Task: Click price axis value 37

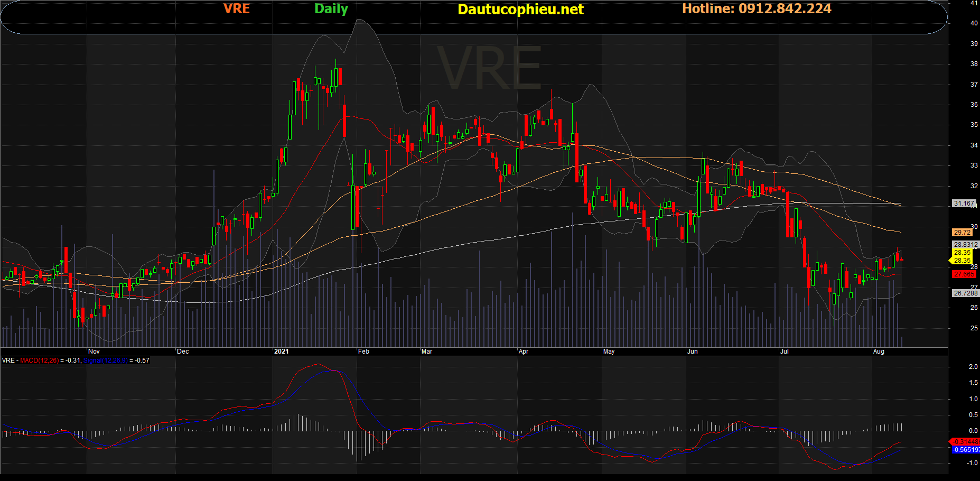Action: click(x=974, y=85)
